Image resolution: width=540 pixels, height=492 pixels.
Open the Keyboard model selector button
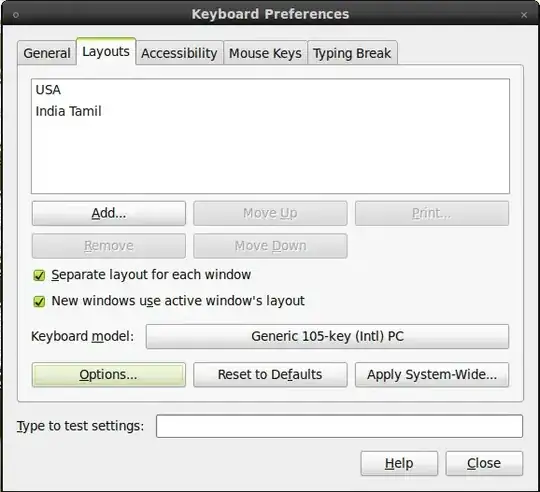tap(327, 336)
